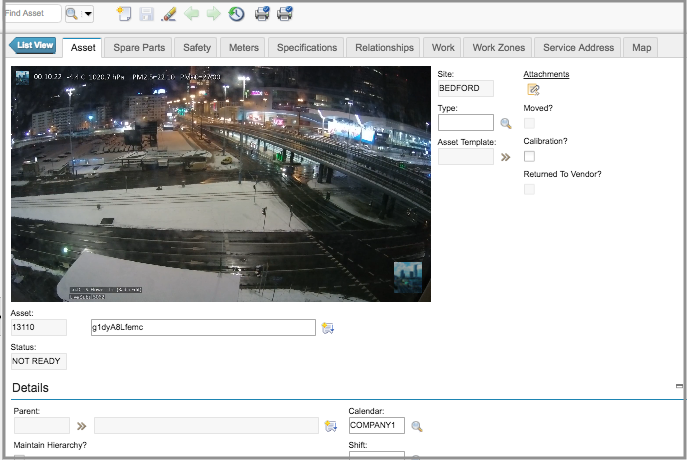Click the second printer report icon
Viewport: 687px width, 460px height.
click(285, 14)
